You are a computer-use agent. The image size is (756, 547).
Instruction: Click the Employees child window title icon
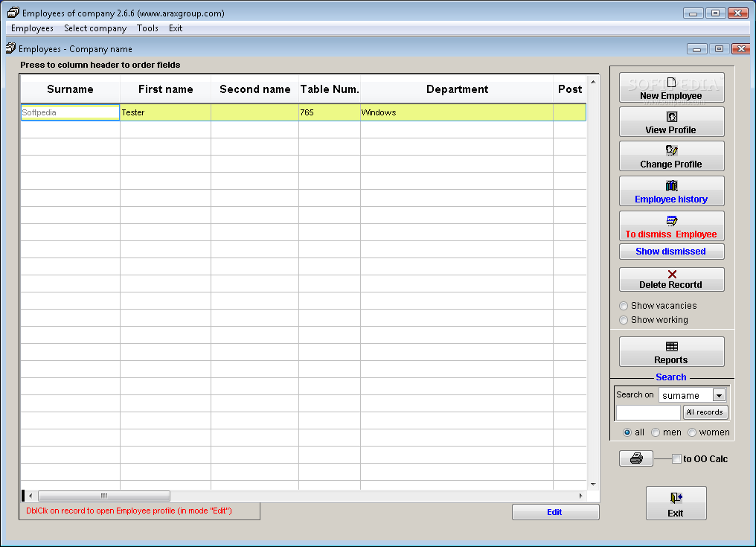pyautogui.click(x=10, y=48)
